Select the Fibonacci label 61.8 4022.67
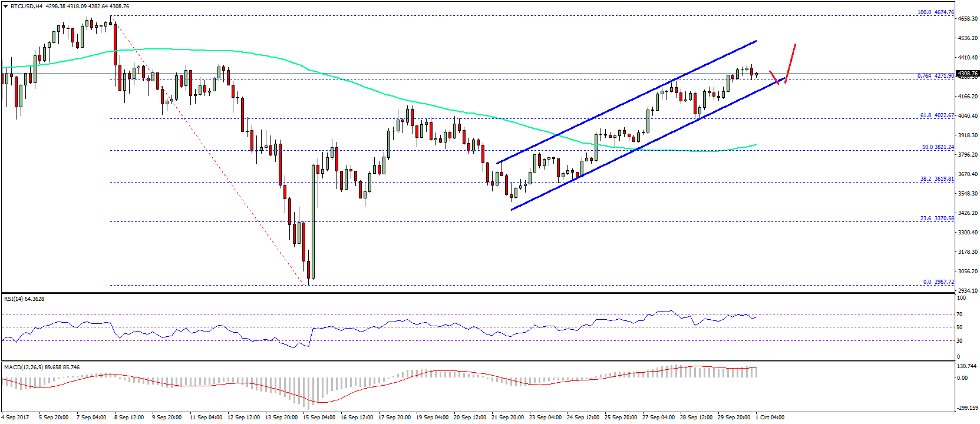 [937, 115]
